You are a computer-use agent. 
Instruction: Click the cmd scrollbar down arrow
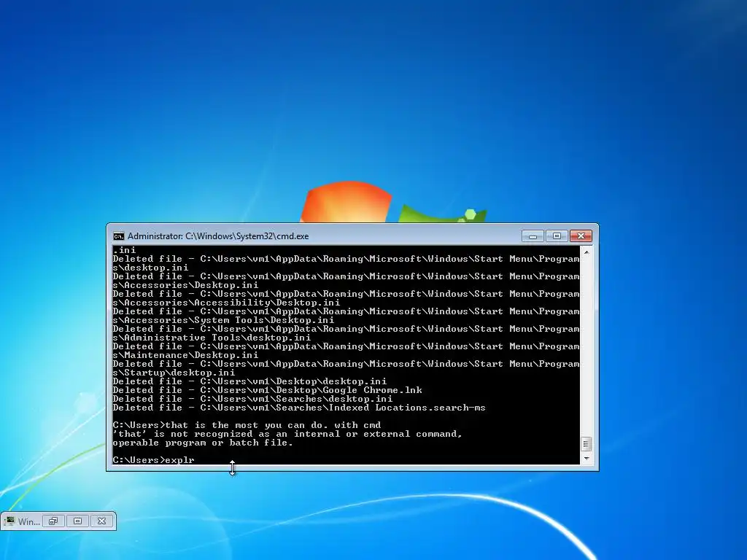[x=587, y=458]
